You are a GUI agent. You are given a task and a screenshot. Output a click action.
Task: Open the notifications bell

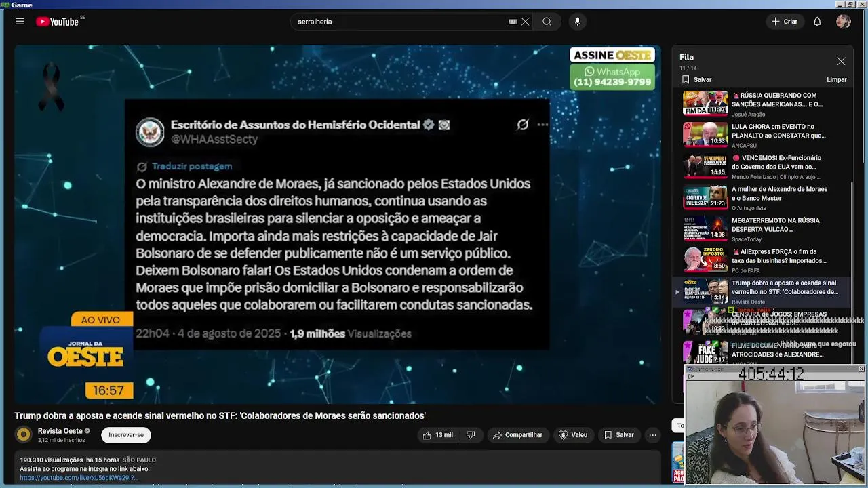[x=817, y=22]
